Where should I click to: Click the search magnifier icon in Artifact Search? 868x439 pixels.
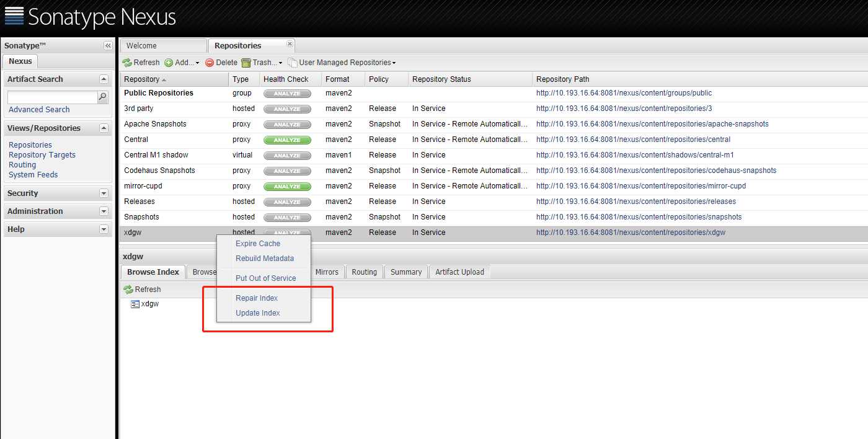(103, 97)
